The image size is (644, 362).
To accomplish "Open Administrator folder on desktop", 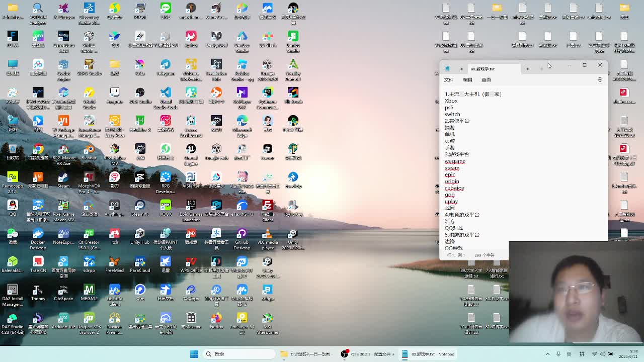I will pyautogui.click(x=13, y=12).
